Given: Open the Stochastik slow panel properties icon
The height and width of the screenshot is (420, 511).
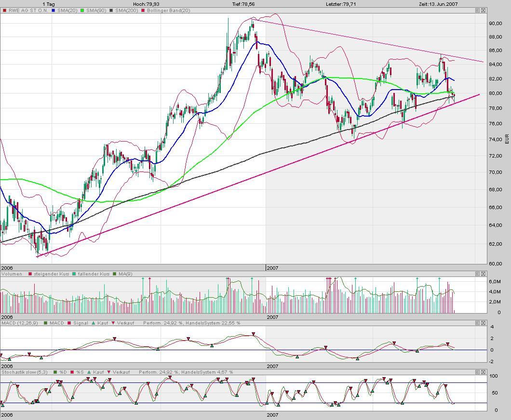Looking at the screenshot, I should [x=477, y=372].
